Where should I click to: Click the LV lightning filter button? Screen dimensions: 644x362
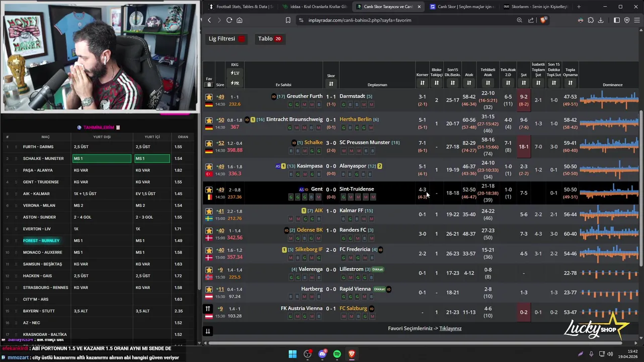click(235, 73)
